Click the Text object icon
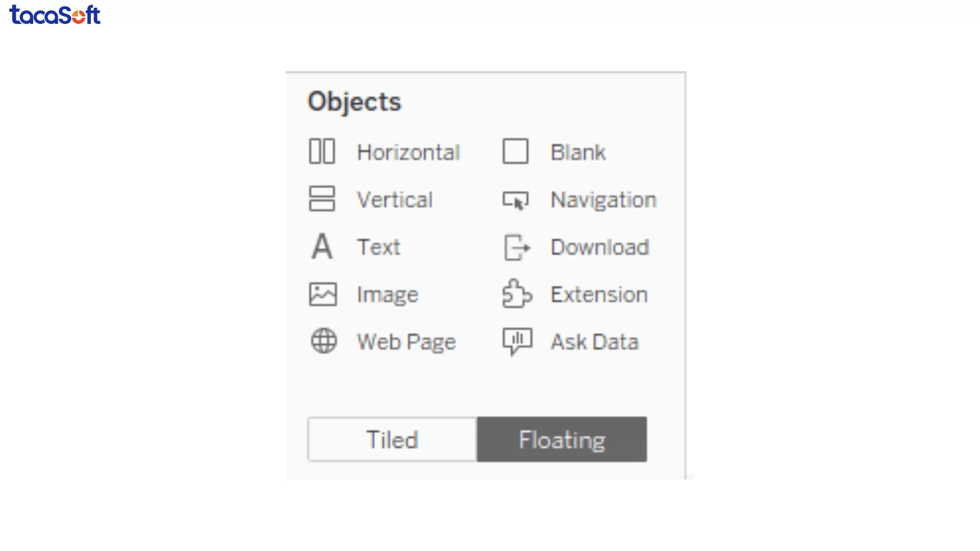 pyautogui.click(x=322, y=246)
